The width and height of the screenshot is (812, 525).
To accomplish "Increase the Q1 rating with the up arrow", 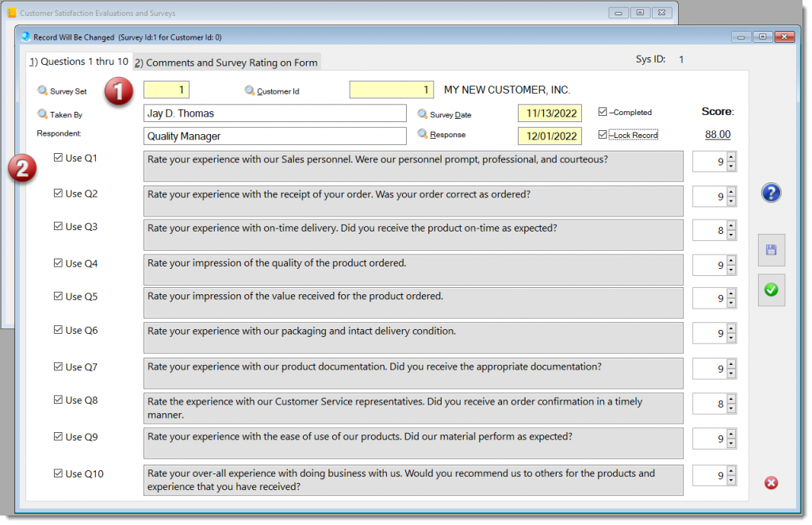I will 731,157.
